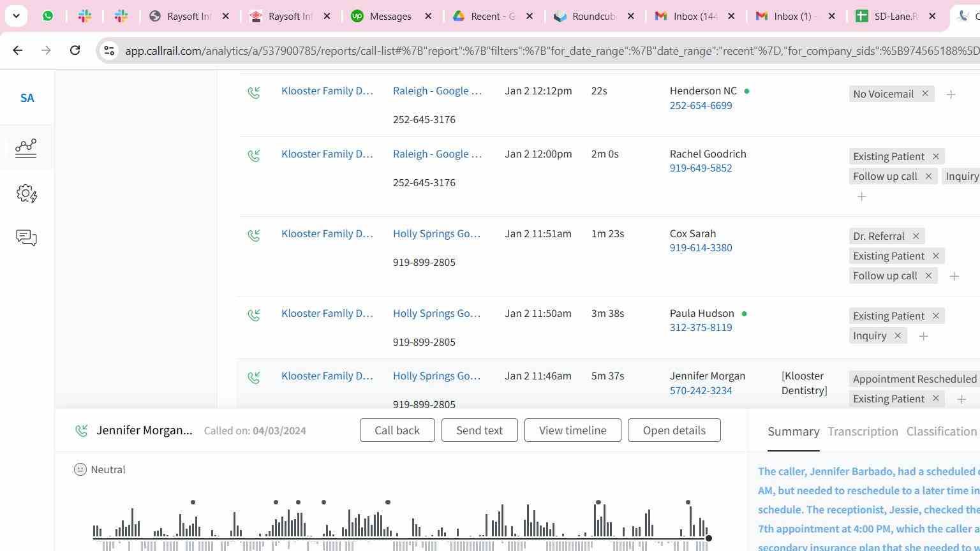Click the Neutral sentiment indicator
Screen dimensions: 980x551
[x=100, y=469]
